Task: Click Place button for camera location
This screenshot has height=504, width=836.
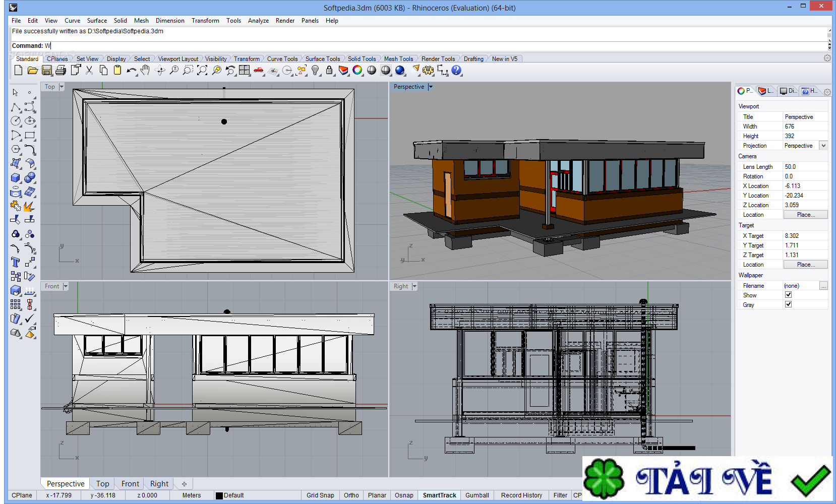Action: click(805, 215)
